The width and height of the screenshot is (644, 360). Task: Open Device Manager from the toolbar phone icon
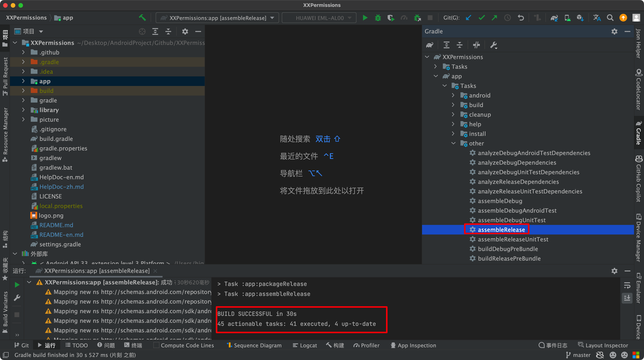(x=567, y=18)
